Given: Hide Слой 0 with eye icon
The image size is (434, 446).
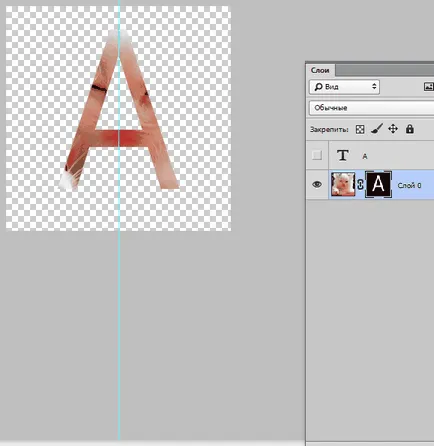Looking at the screenshot, I should tap(317, 184).
